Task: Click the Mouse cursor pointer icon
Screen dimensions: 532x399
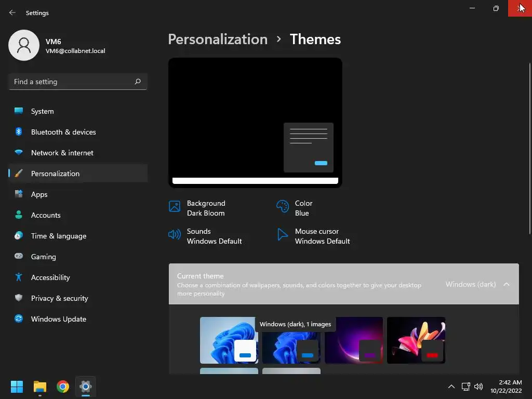Action: click(x=282, y=234)
